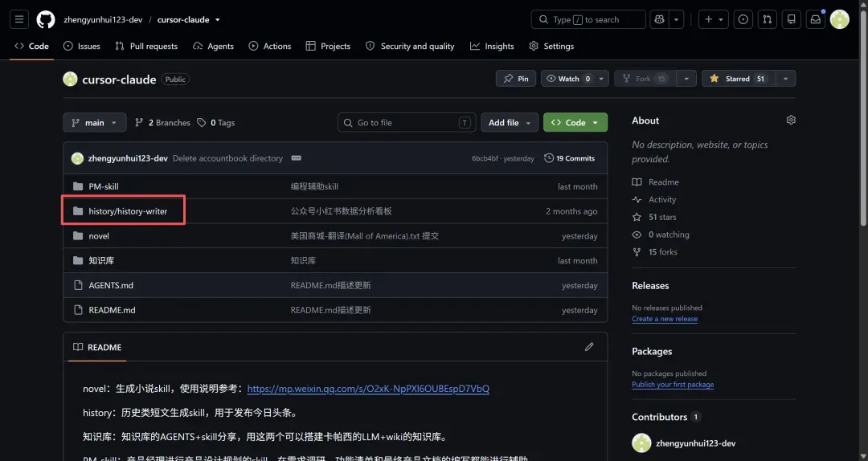Open the PM-skill folder icon

point(78,186)
